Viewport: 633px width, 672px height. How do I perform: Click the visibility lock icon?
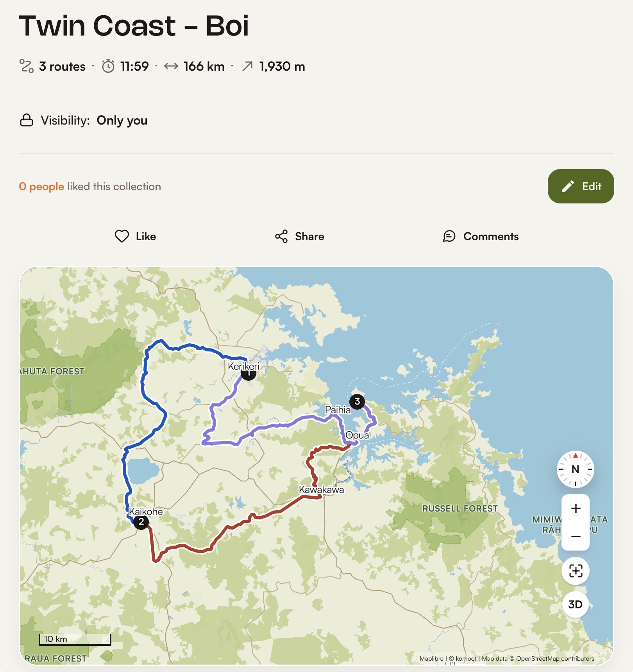(x=27, y=120)
